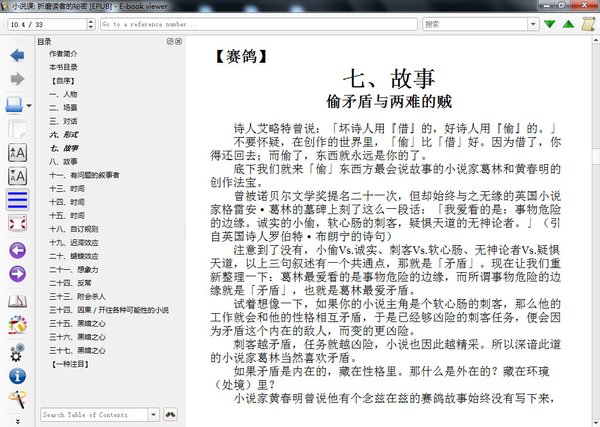The height and width of the screenshot is (427, 600).
Task: Open Search Table of Contents dropdown arrow
Action: [x=153, y=414]
